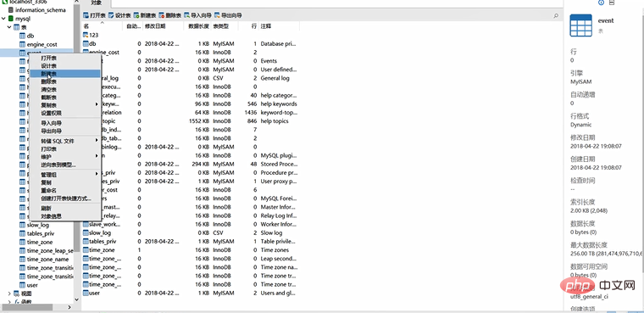The width and height of the screenshot is (644, 313).
Task: Click the 打开表 toolbar button
Action: [x=94, y=15]
